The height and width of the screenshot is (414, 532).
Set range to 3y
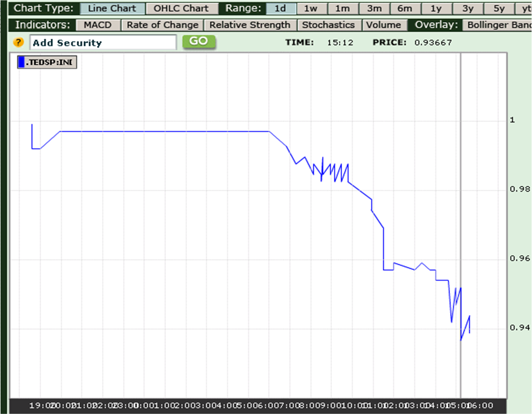468,8
